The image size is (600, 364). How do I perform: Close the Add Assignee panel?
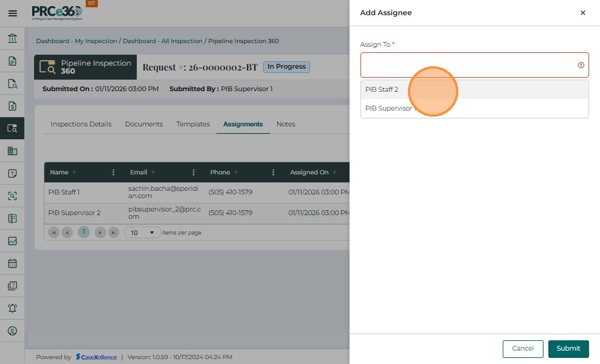pyautogui.click(x=582, y=13)
